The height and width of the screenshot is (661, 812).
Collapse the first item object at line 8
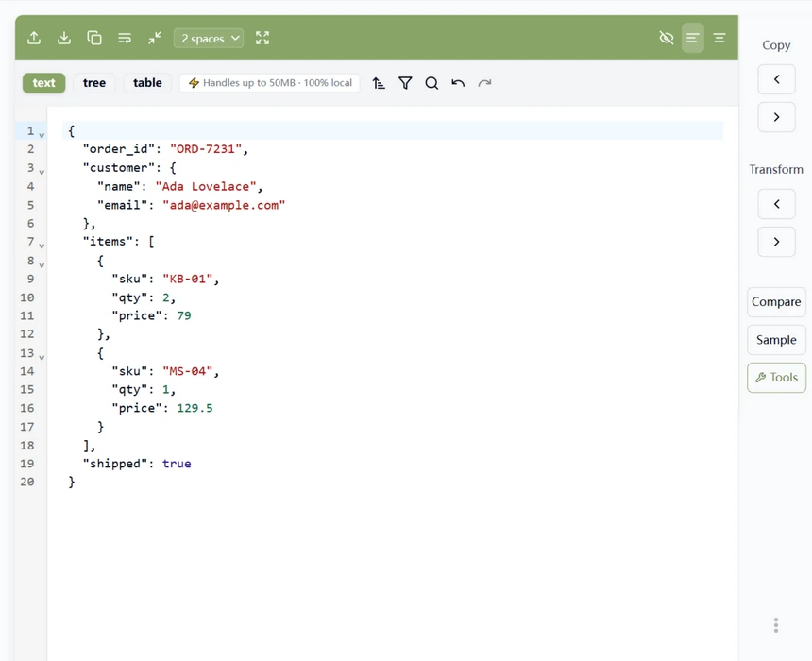[42, 264]
